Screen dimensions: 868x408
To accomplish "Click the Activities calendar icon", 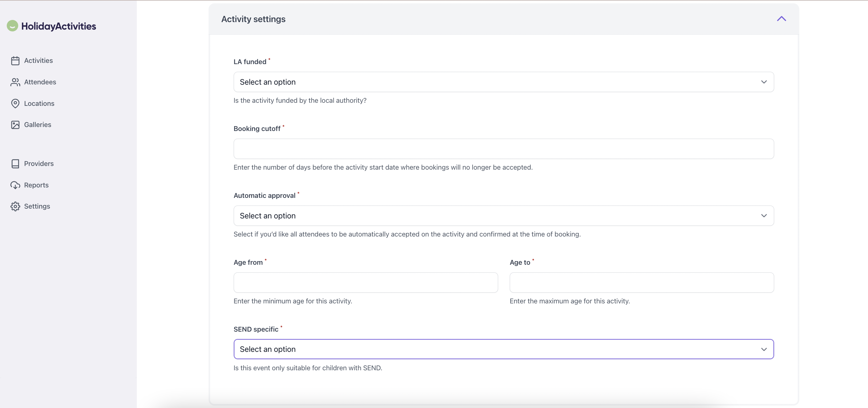I will pyautogui.click(x=15, y=61).
